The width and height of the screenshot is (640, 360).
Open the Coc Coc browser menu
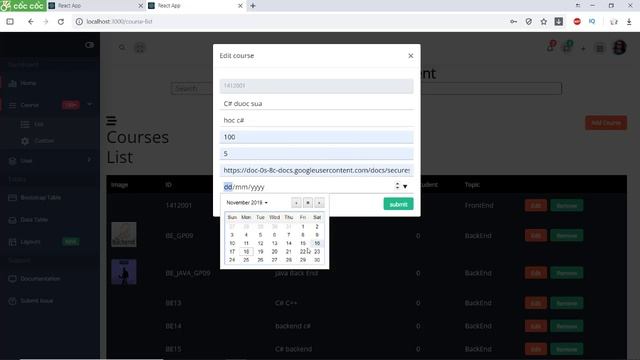click(x=23, y=6)
